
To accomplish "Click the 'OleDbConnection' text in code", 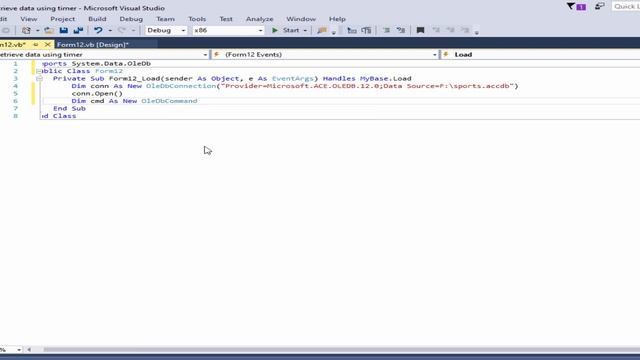I will 181,86.
